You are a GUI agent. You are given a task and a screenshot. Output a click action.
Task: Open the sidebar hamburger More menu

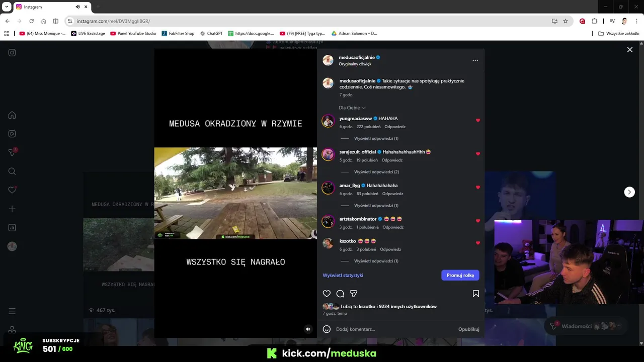[x=12, y=311]
